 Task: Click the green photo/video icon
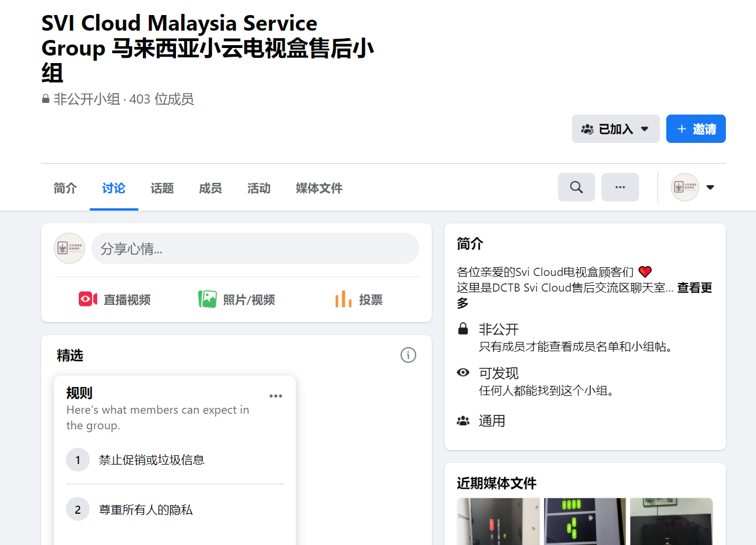coord(207,299)
